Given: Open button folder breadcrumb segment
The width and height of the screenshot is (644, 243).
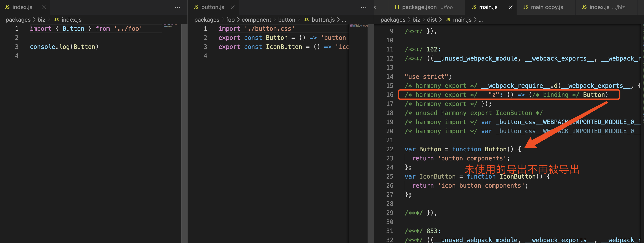Looking at the screenshot, I should (x=287, y=19).
